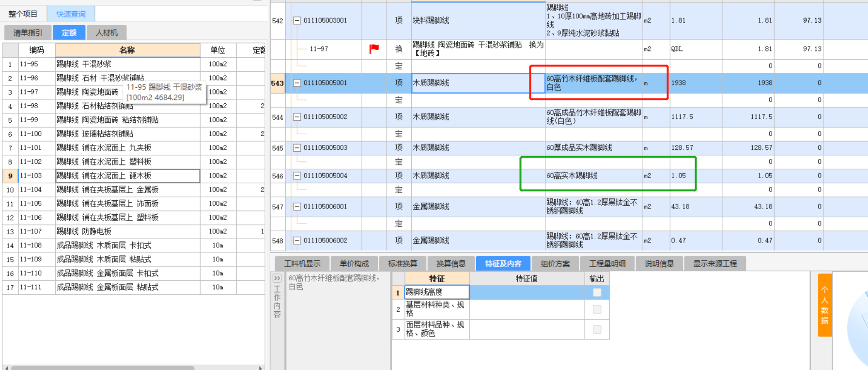Open the orange 个人数据 side panel
The height and width of the screenshot is (370, 868).
point(825,305)
